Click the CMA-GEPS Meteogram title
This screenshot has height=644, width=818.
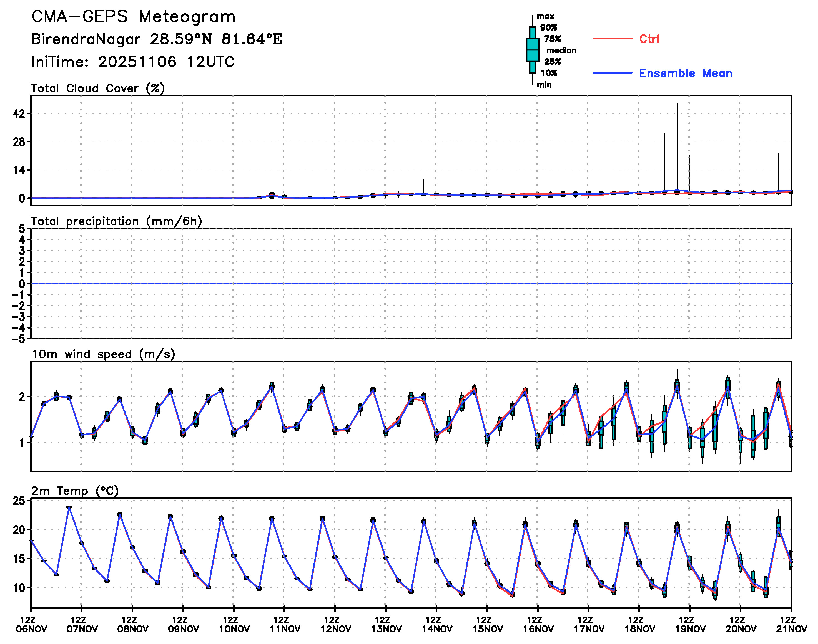tap(133, 17)
